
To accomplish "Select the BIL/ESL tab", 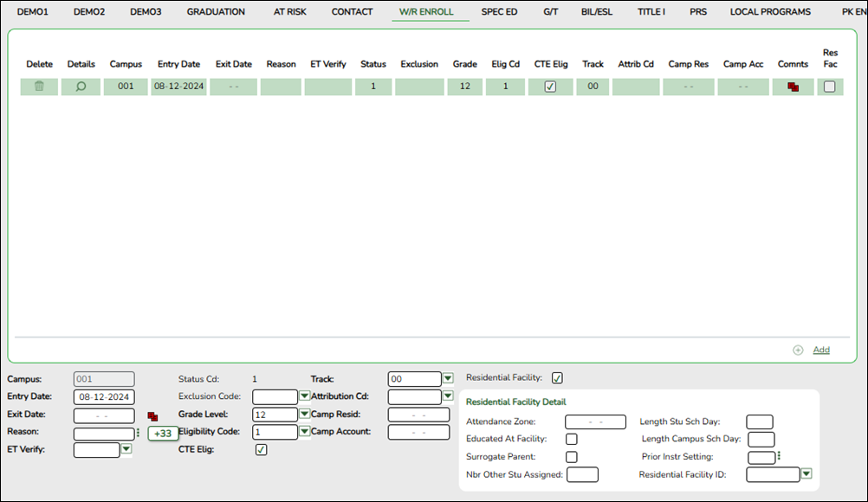I will click(597, 11).
